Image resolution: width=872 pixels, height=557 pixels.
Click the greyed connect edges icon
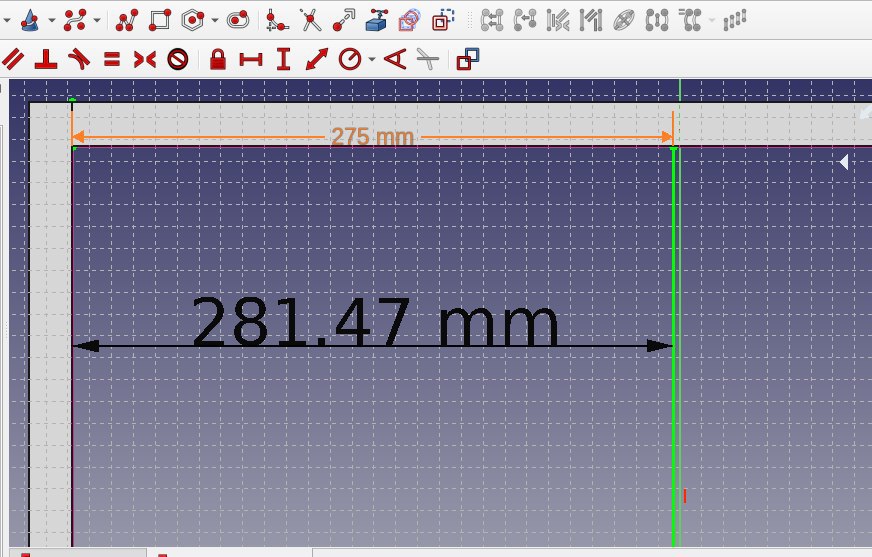coord(525,21)
